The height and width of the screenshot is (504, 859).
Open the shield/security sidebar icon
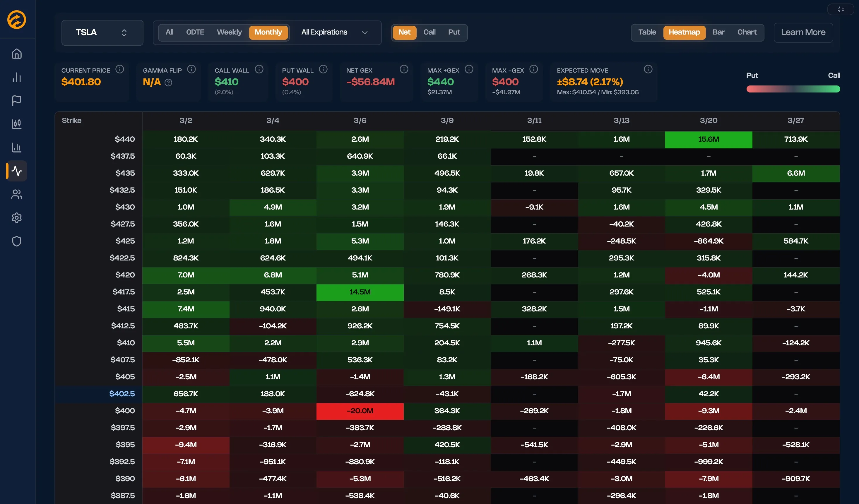pos(16,241)
